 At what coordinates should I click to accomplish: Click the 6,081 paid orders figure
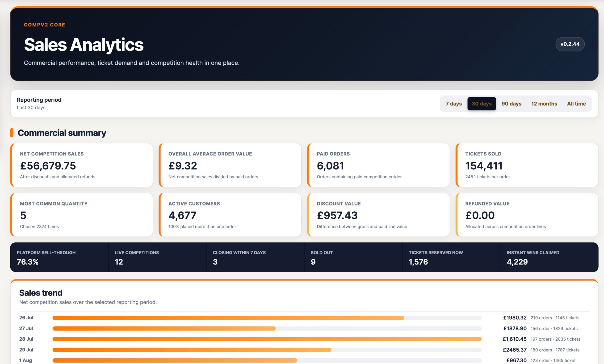pos(330,166)
